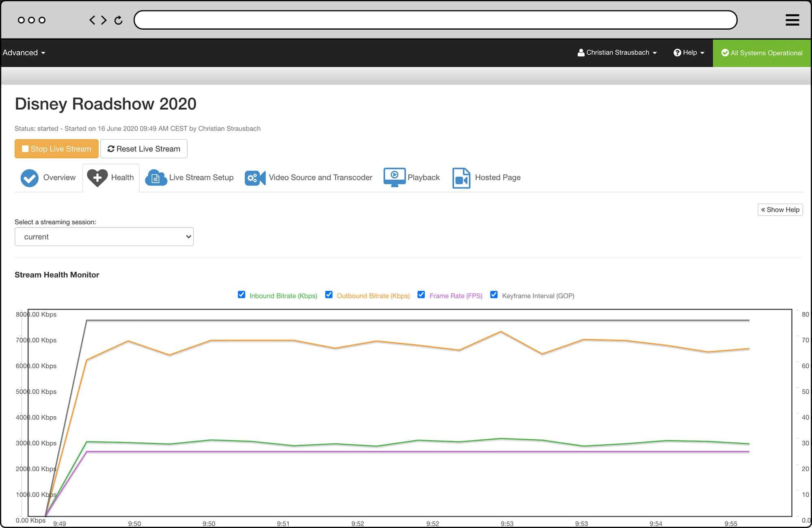Click the green status check icon
812x528 pixels.
click(x=725, y=53)
